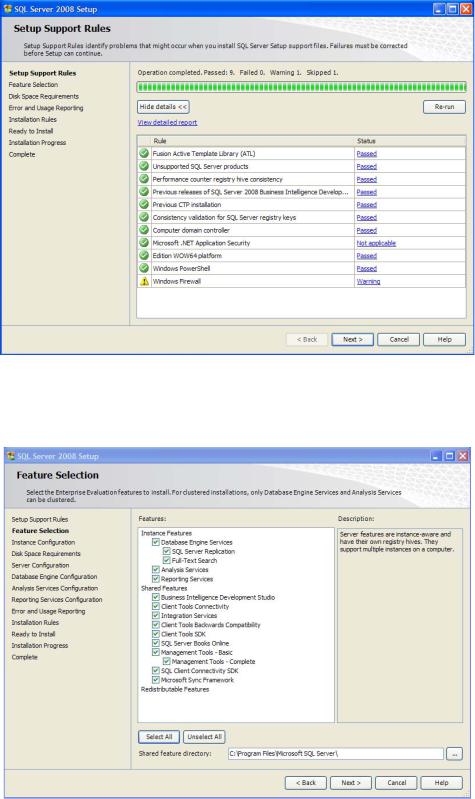Toggle Analysis Services checkbox
This screenshot has width=475, height=799.
[x=156, y=569]
